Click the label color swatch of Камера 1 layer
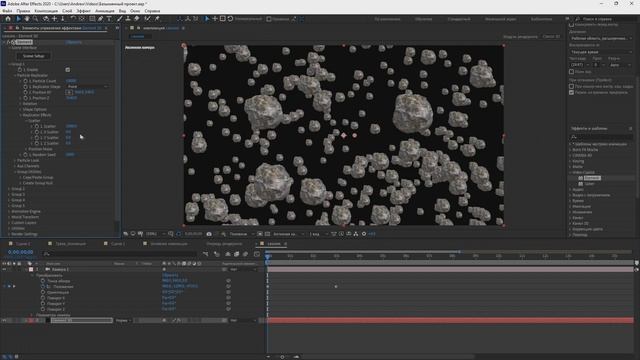The image size is (640, 360). pos(31,270)
